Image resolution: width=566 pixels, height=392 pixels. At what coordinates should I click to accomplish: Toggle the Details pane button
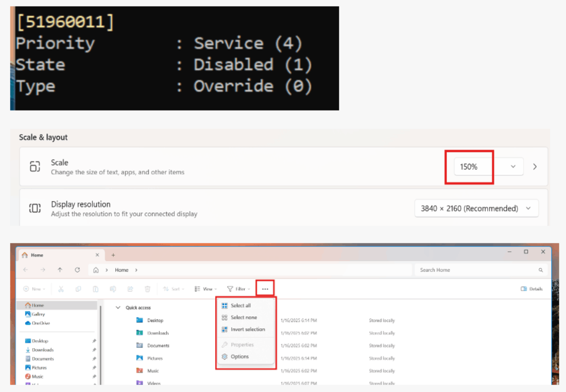pyautogui.click(x=531, y=289)
